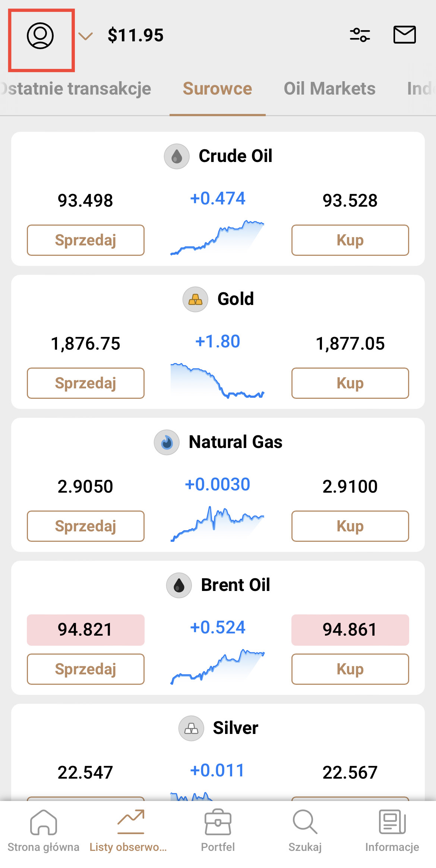Tap the Crude Oil droplet icon
Image resolution: width=436 pixels, height=868 pixels.
click(177, 156)
